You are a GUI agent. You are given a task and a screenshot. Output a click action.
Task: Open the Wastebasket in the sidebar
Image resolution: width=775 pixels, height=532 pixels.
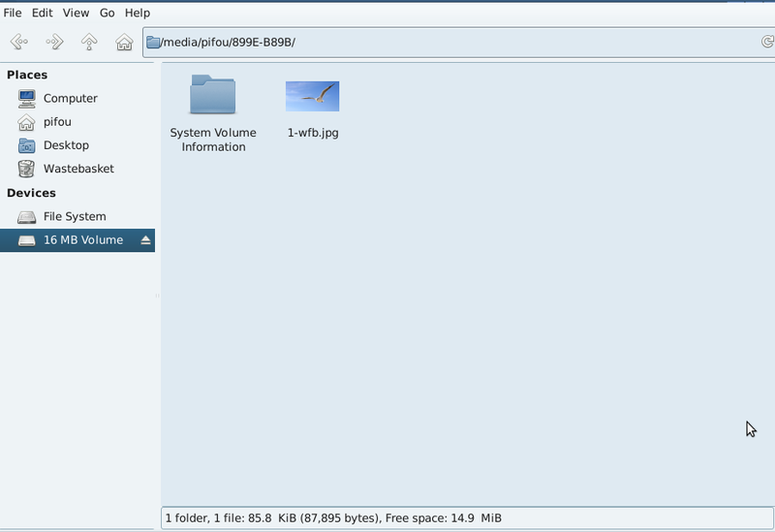(x=77, y=169)
